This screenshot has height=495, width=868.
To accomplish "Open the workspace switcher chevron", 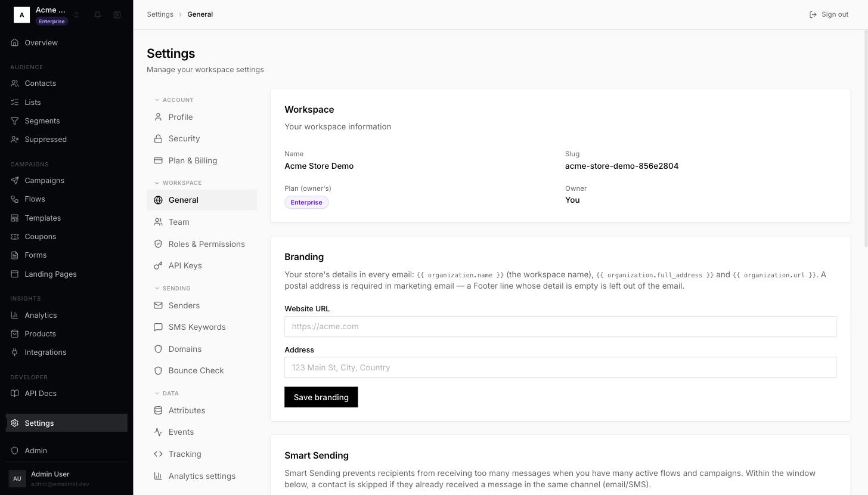I will pyautogui.click(x=76, y=15).
